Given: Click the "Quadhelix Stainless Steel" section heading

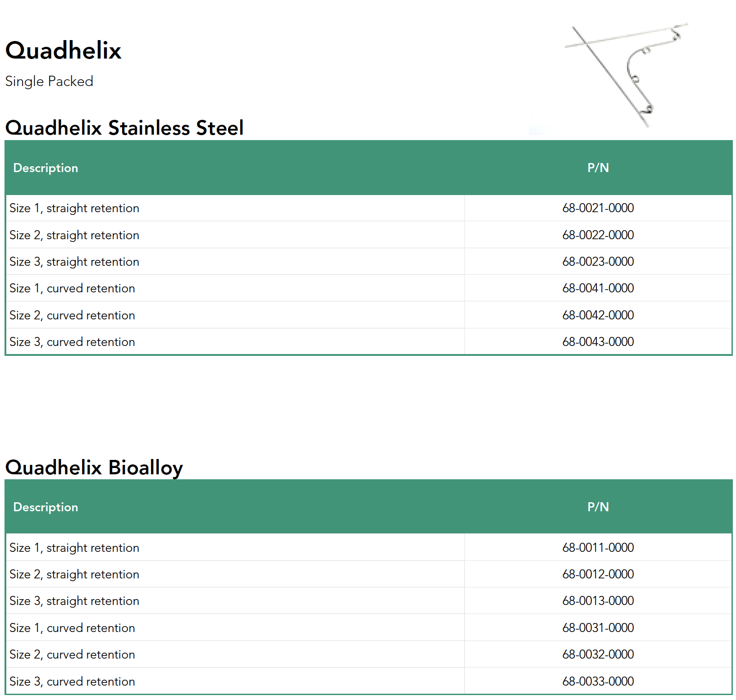Looking at the screenshot, I should click(124, 128).
